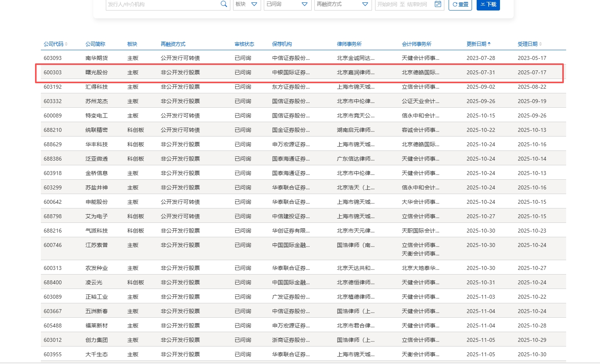Click 泛亚微透 company name
This screenshot has width=600, height=364.
pyautogui.click(x=96, y=159)
